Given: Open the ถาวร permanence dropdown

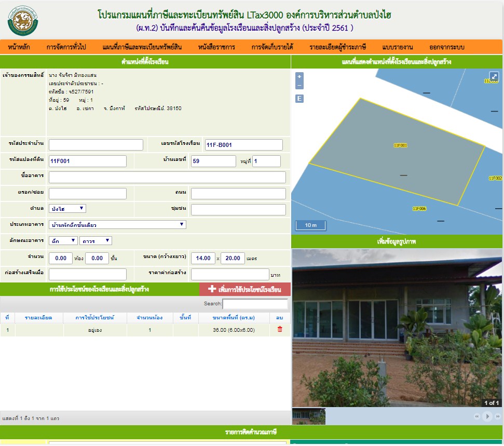Looking at the screenshot, I should (x=96, y=240).
